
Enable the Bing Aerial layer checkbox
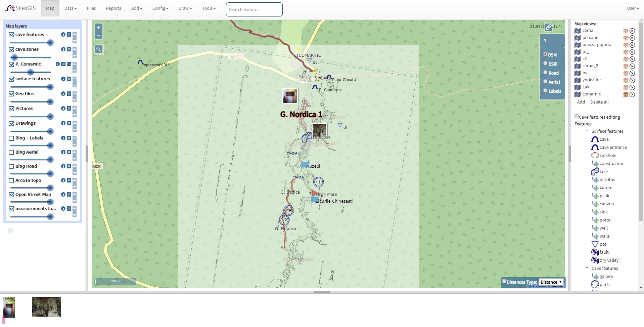point(11,152)
